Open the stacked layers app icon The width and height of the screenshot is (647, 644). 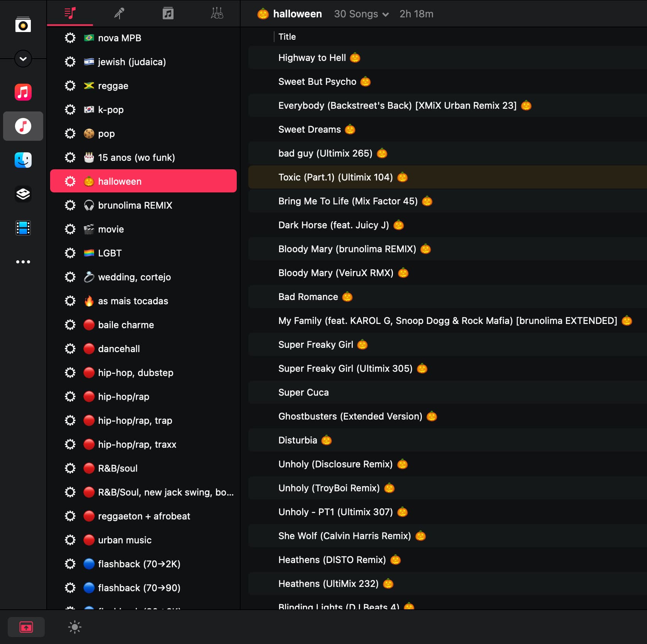point(23,194)
